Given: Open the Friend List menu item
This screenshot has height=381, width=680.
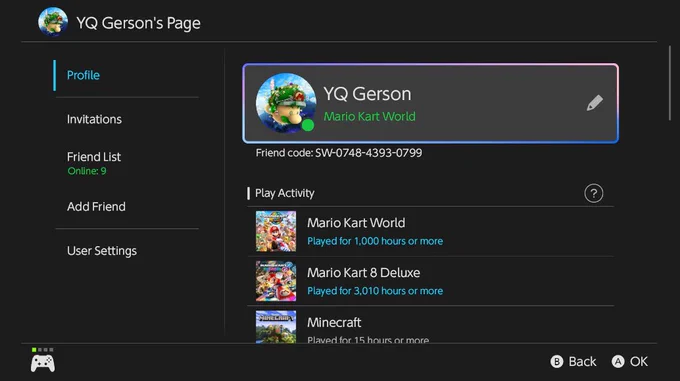Looking at the screenshot, I should (94, 163).
